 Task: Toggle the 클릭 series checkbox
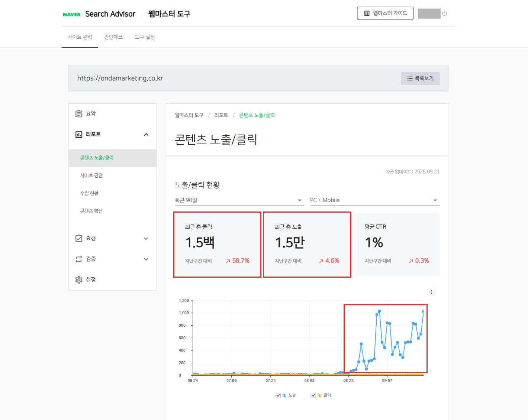[x=313, y=395]
